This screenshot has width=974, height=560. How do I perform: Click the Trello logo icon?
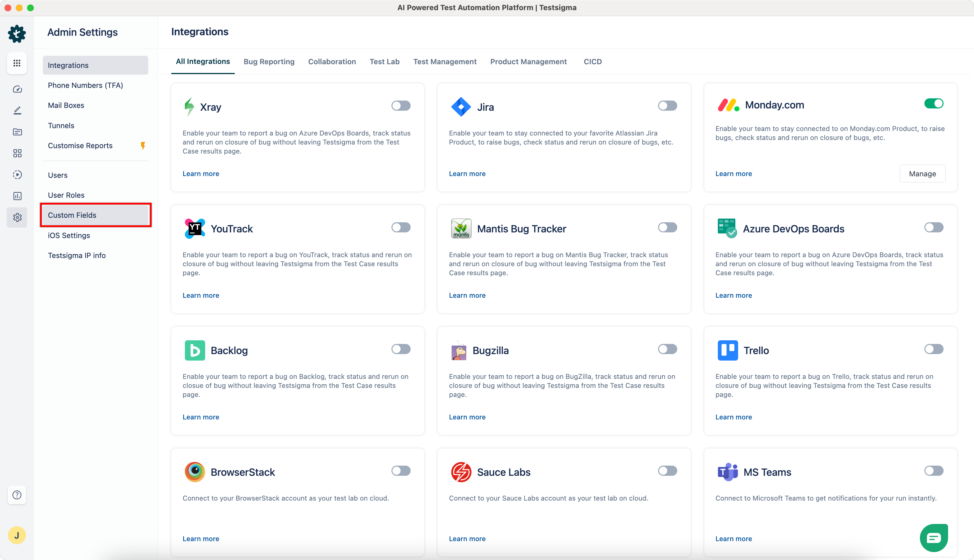point(727,350)
